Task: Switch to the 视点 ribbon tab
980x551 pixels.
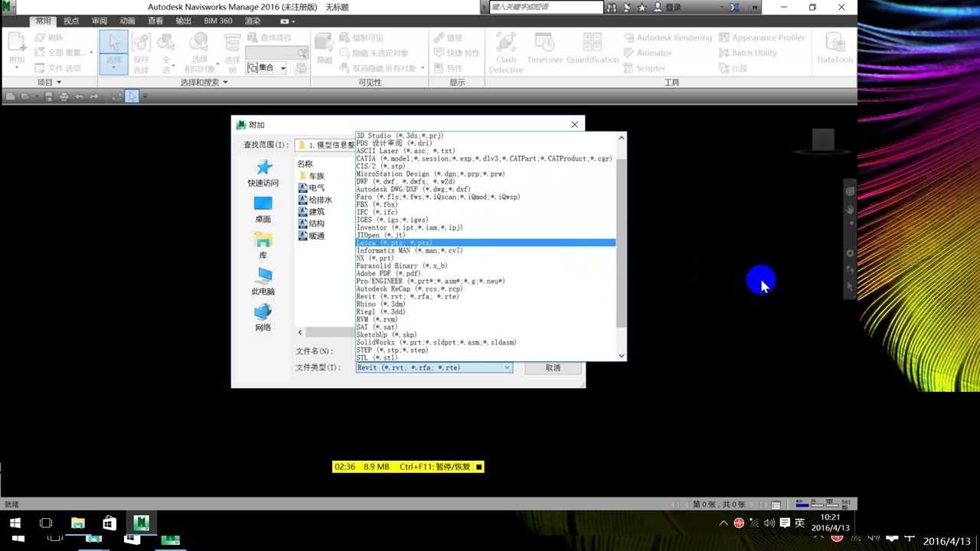Action: 71,21
